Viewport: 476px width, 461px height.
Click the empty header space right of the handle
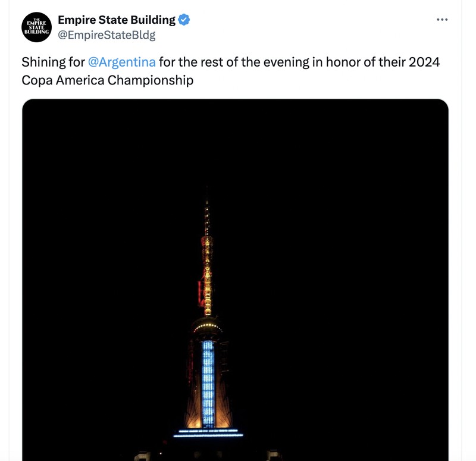coord(297,35)
